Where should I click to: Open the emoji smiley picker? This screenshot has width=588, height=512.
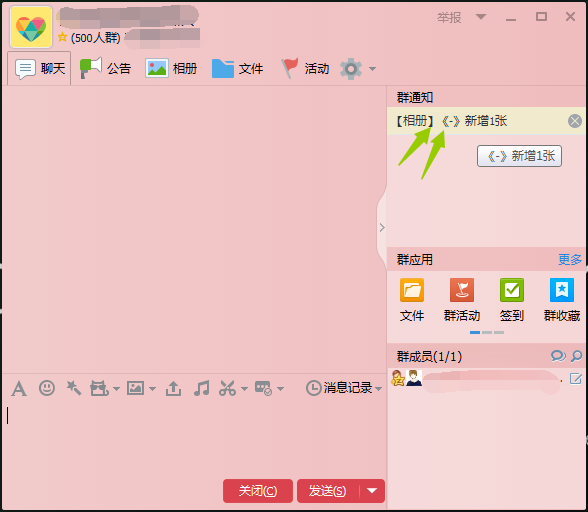47,388
